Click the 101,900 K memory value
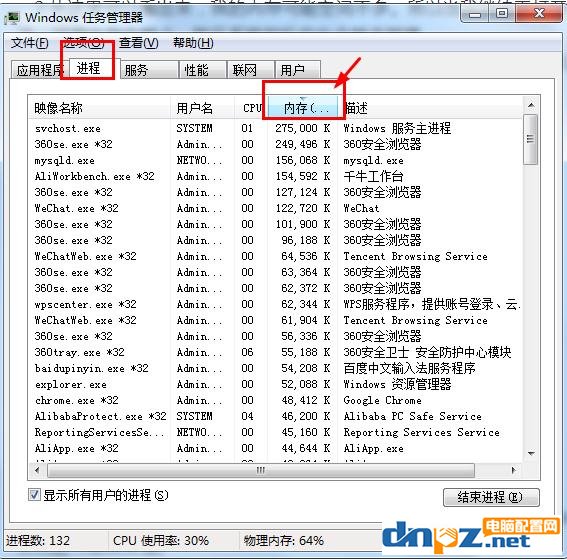The height and width of the screenshot is (560, 567). coord(303,224)
